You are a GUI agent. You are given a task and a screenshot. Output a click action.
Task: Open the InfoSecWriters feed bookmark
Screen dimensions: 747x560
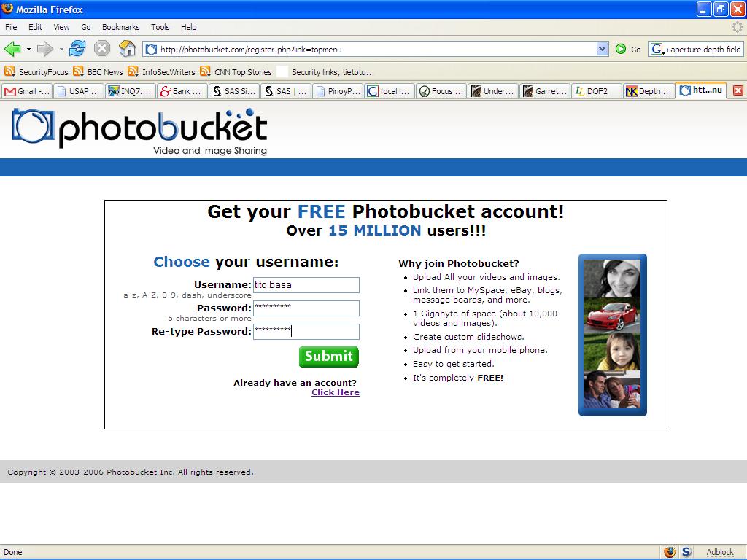pos(161,72)
